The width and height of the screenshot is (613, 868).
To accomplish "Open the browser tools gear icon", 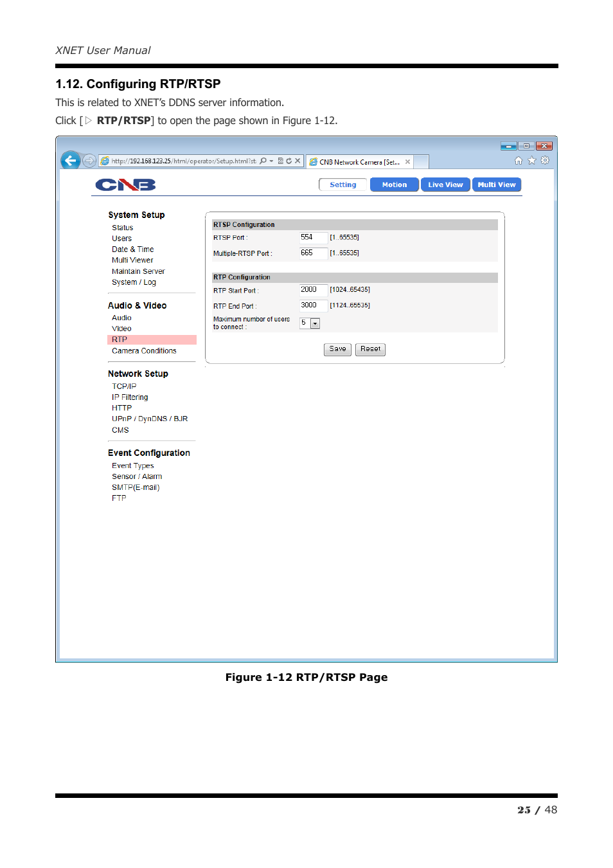I will pyautogui.click(x=545, y=161).
